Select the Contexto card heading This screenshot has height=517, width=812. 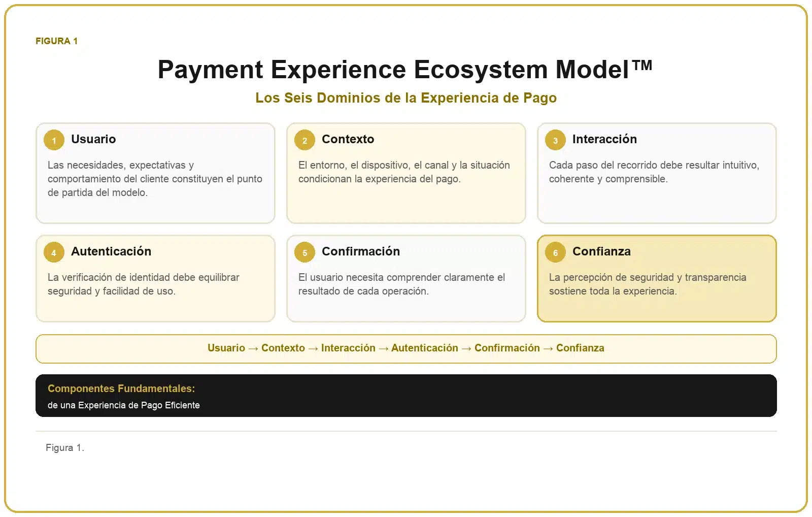(x=348, y=139)
